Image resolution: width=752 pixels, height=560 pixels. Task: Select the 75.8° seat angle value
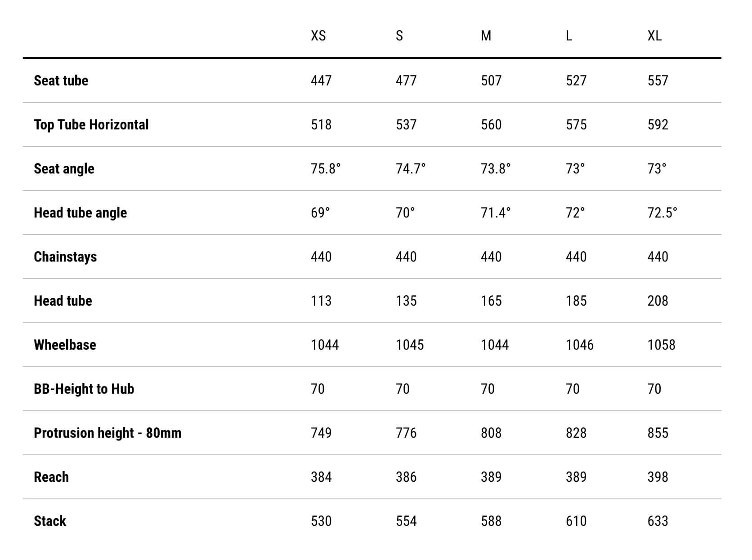tap(326, 169)
